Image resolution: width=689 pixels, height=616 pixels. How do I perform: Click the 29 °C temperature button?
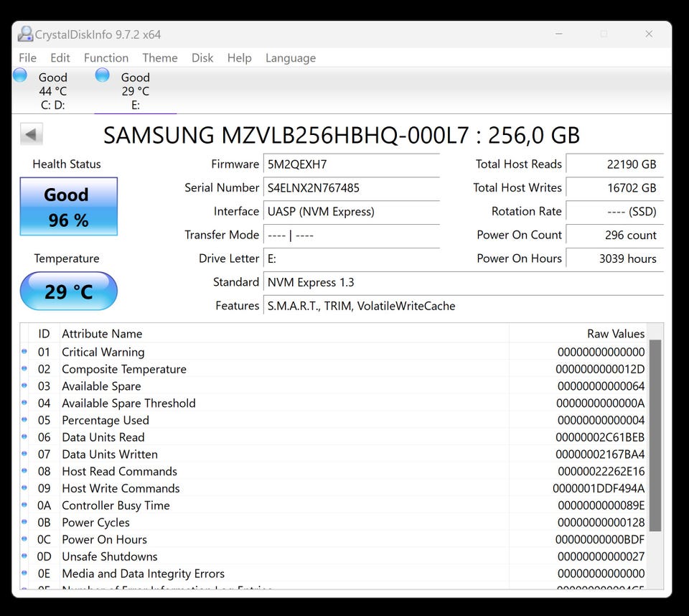pos(68,291)
